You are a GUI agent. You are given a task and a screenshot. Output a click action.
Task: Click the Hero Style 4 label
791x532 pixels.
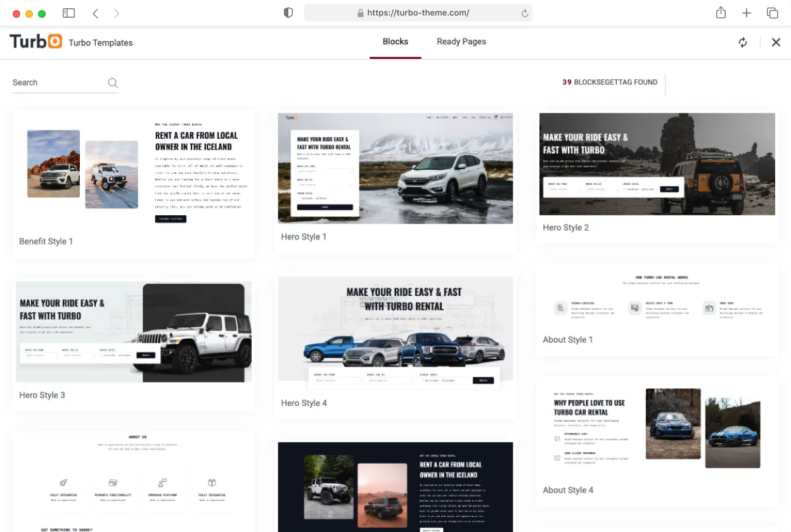point(304,403)
